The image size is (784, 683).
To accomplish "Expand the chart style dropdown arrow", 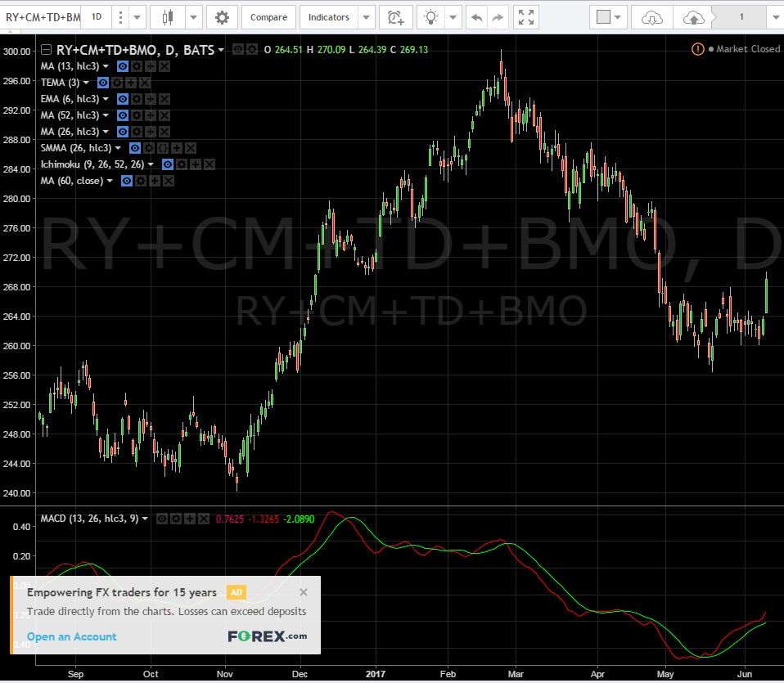I will (193, 17).
